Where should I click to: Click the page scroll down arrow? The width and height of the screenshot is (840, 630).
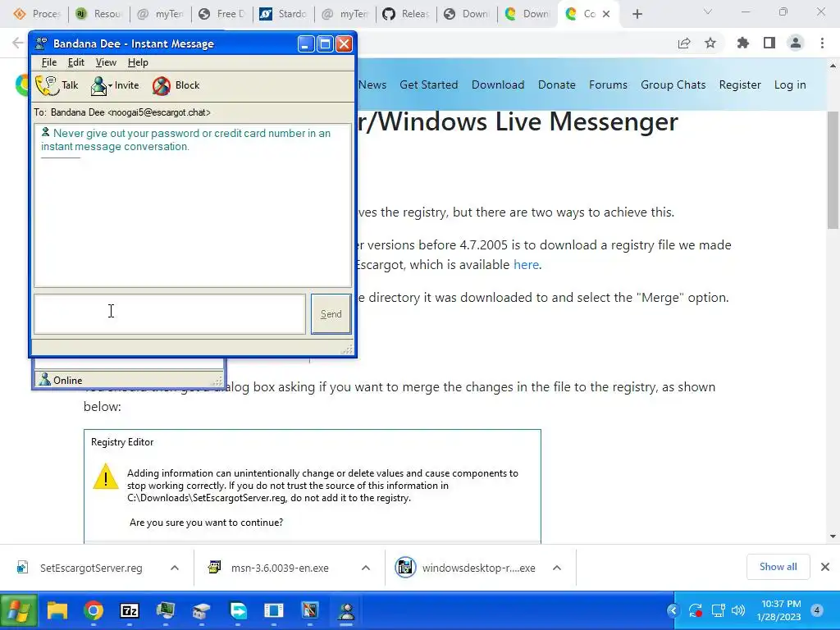click(833, 536)
